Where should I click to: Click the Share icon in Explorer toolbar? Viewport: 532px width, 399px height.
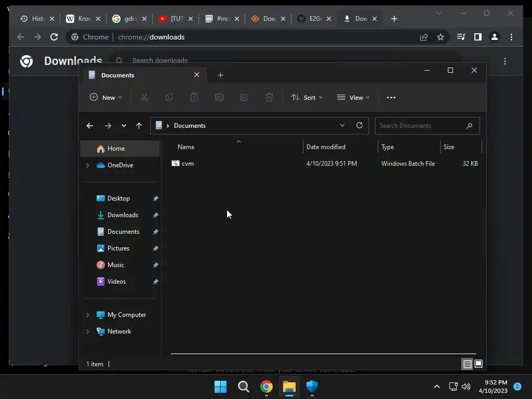244,97
